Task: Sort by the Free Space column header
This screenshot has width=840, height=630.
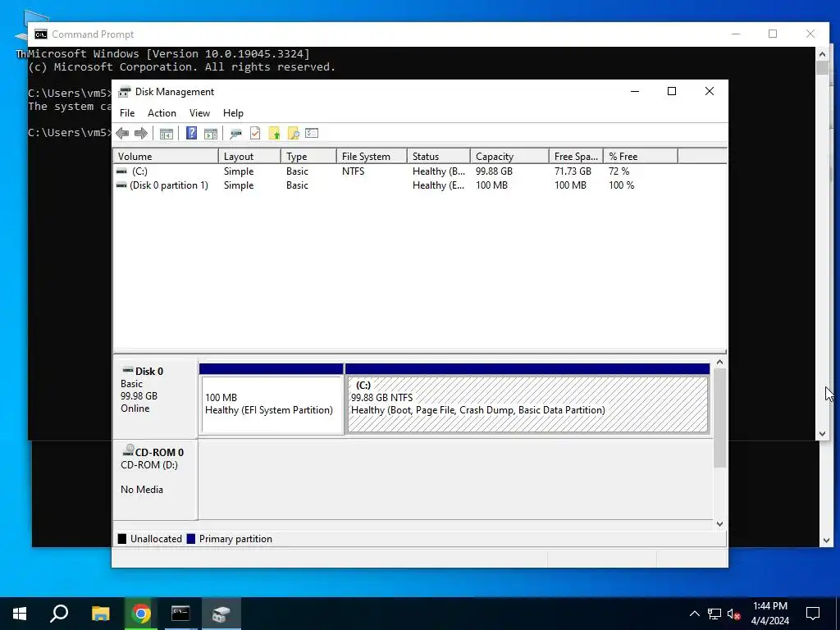Action: [x=576, y=157]
